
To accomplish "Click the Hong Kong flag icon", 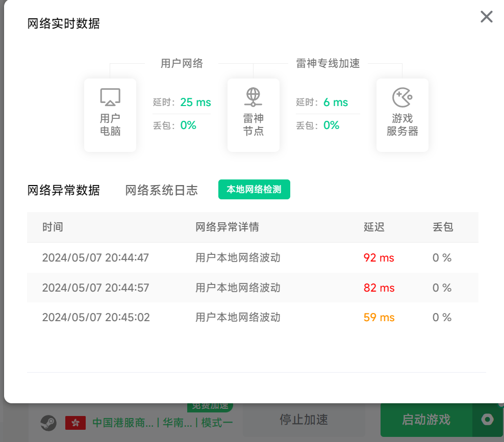I will [75, 422].
